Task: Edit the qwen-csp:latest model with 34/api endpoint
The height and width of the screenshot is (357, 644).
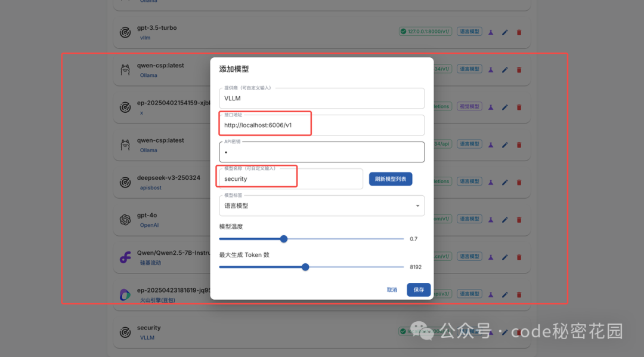Action: 505,144
